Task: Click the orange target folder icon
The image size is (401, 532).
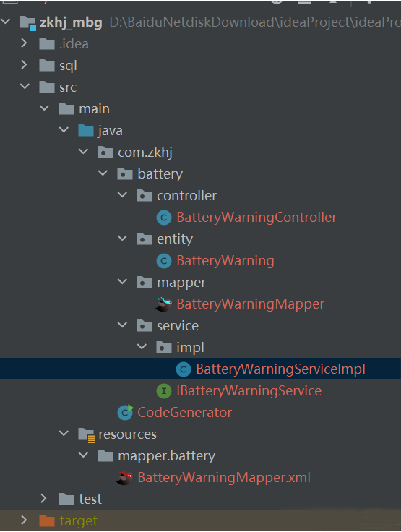Action: pyautogui.click(x=47, y=520)
